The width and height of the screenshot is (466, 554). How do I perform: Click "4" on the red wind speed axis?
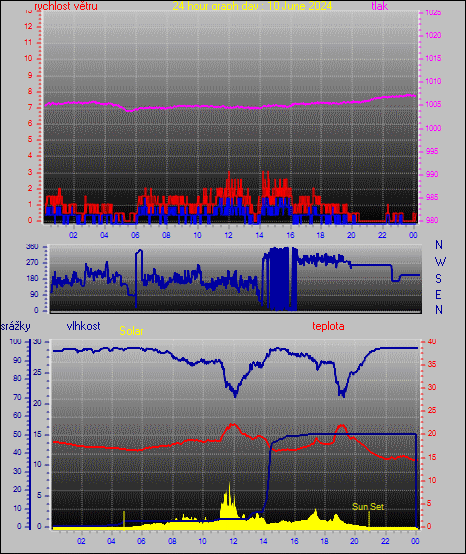[x=30, y=155]
